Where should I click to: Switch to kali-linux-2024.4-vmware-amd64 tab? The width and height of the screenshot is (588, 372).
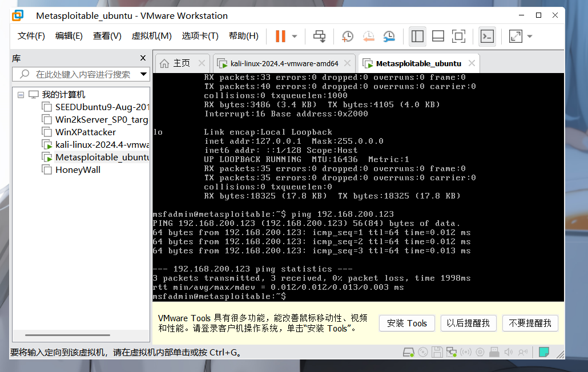point(284,63)
